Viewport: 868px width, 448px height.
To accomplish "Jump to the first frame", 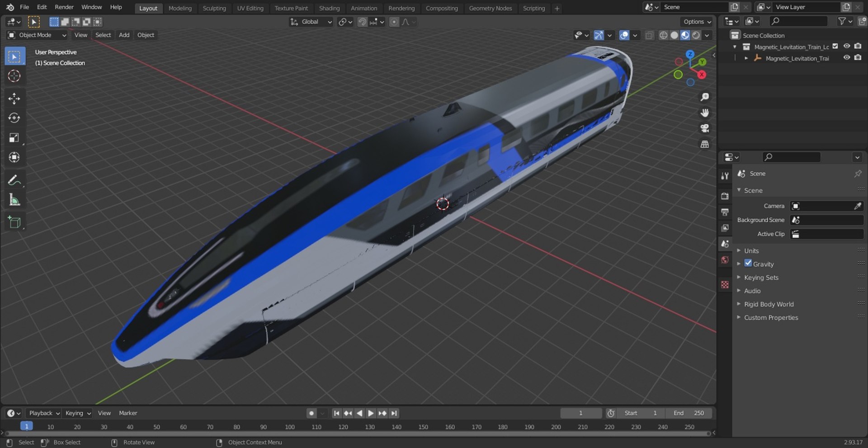I will click(336, 413).
